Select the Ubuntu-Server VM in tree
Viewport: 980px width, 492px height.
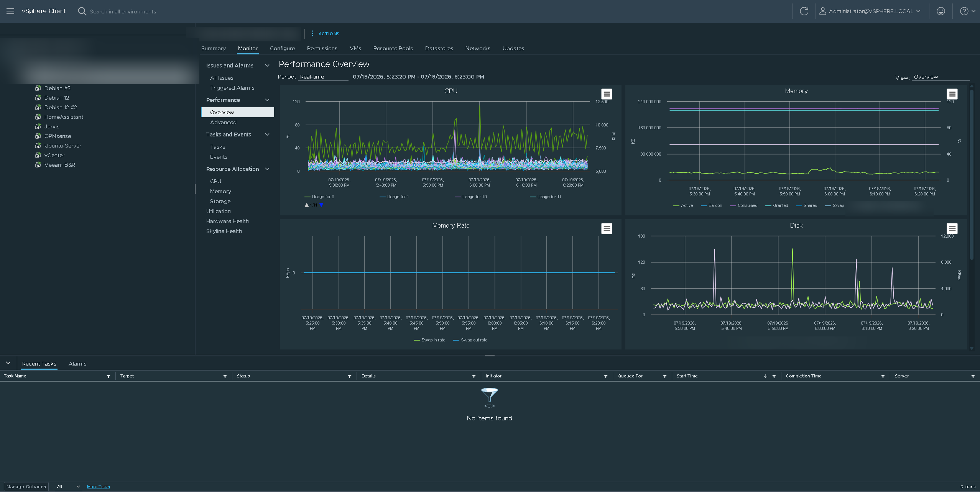(x=62, y=146)
